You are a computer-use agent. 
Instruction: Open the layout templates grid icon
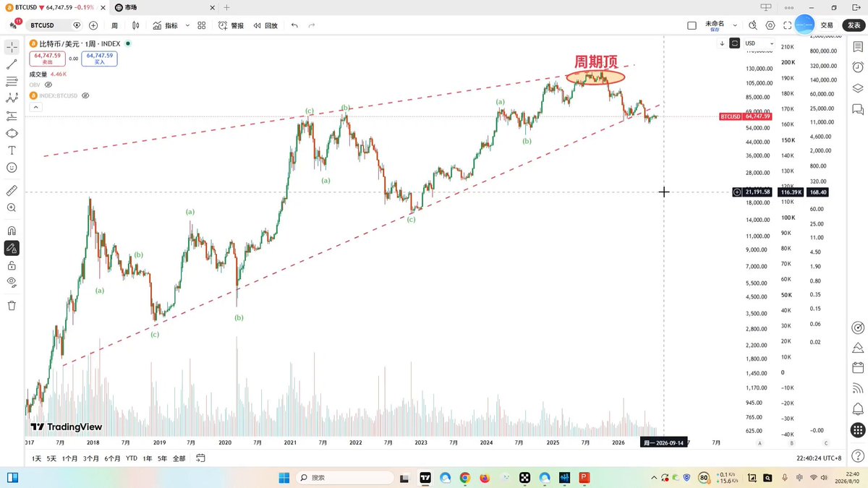202,25
